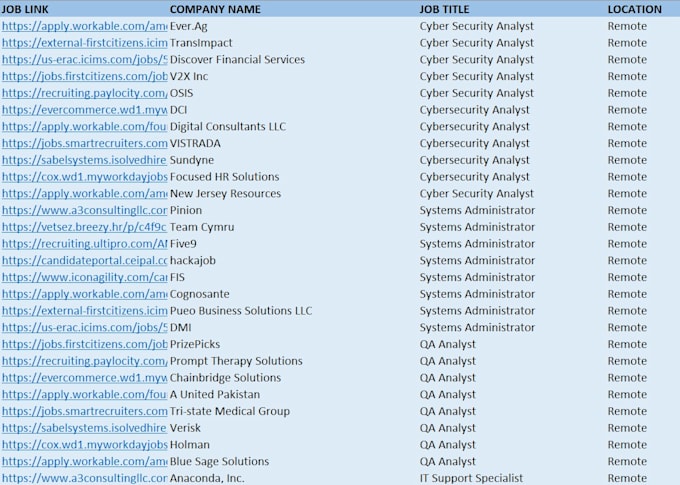Select Systems Administrator title in the Pinion row
The width and height of the screenshot is (680, 485).
(x=477, y=210)
